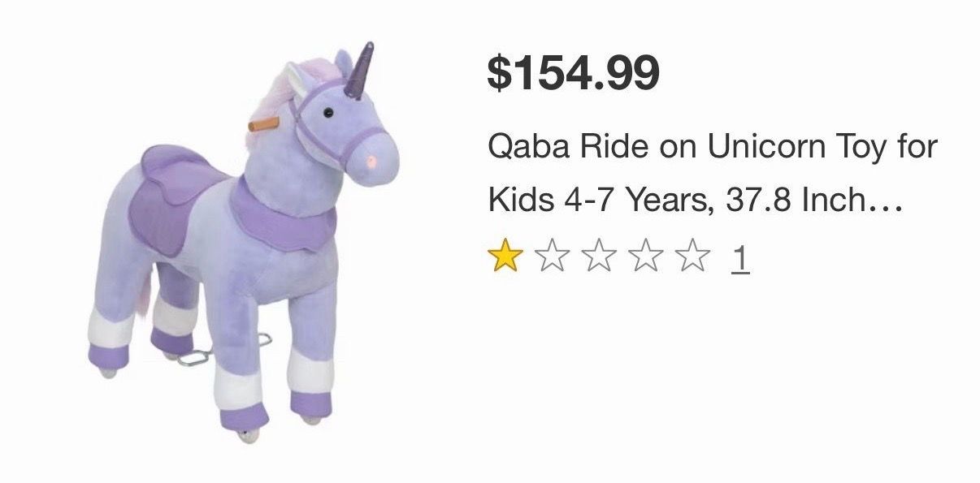
Task: Click the wooden handle on the unicorn's neck
Action: pos(263,125)
